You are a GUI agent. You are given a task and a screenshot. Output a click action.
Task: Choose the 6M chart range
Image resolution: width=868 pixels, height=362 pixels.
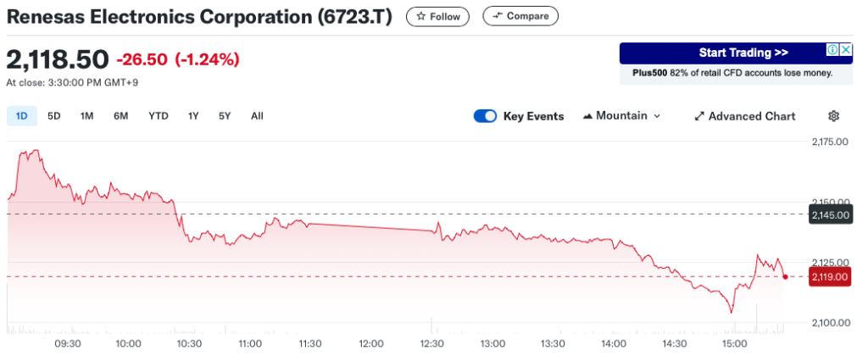point(120,116)
